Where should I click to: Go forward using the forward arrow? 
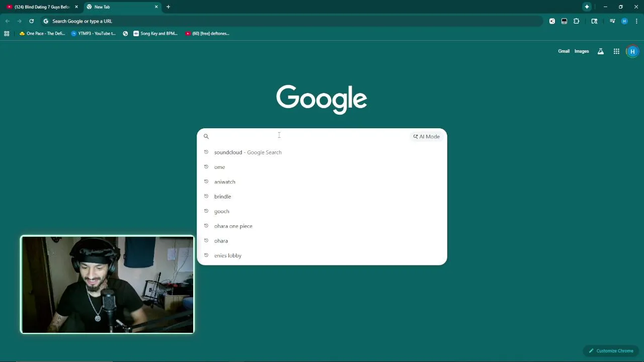tap(19, 21)
